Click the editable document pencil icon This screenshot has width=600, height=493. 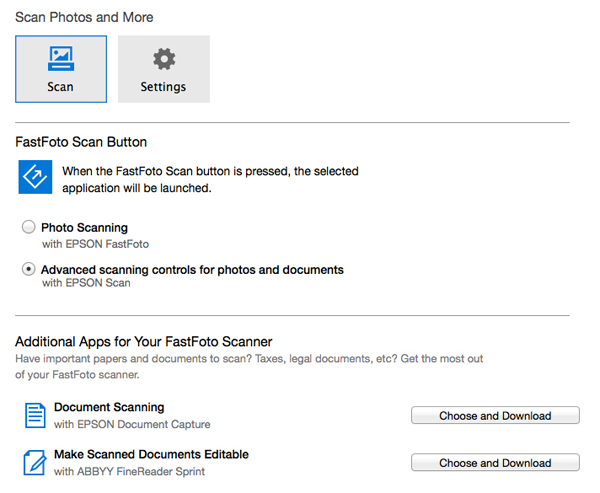click(x=35, y=462)
